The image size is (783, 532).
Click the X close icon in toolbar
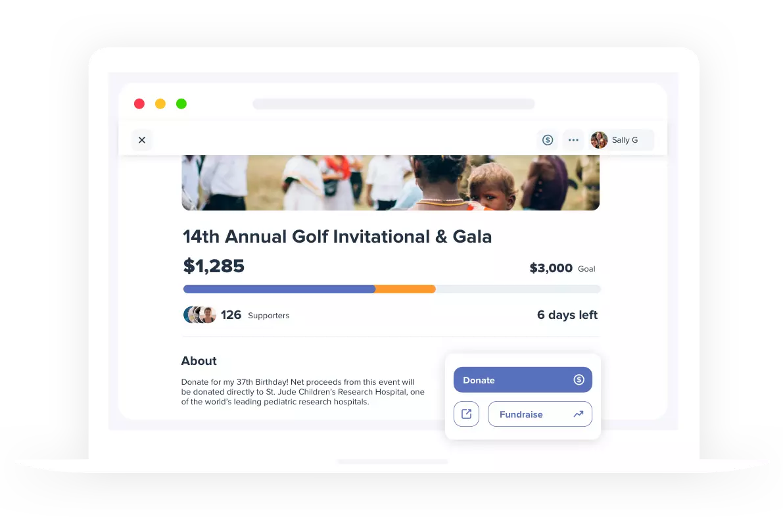click(x=142, y=140)
